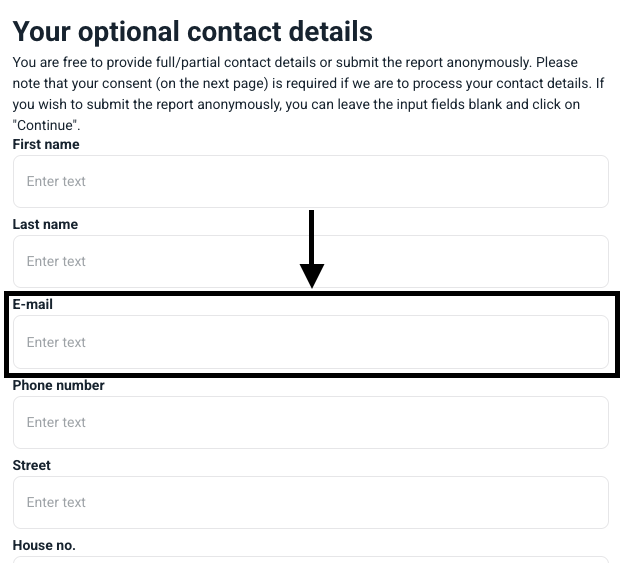Focus the Last name text box
Viewport: 625px width, 563px height.
tap(310, 262)
